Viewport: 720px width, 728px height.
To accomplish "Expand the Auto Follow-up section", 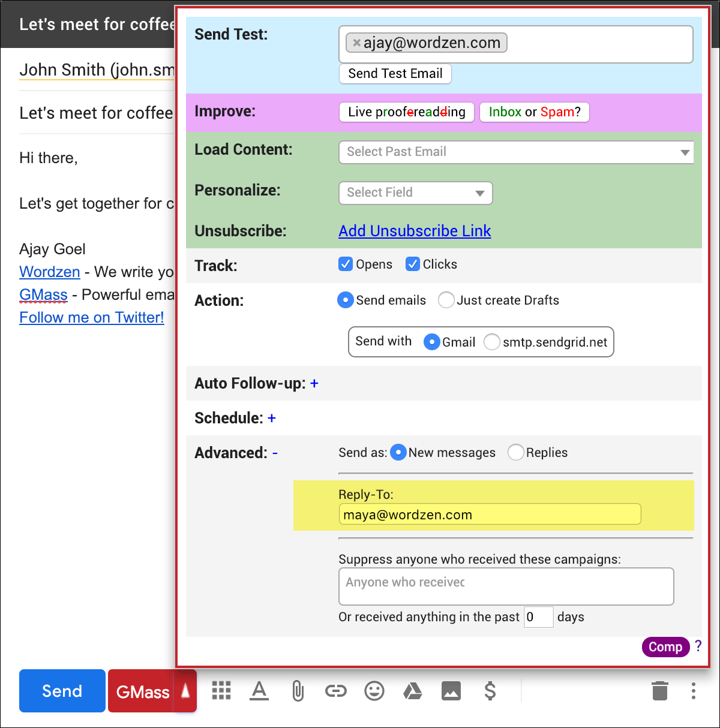I will [x=314, y=383].
